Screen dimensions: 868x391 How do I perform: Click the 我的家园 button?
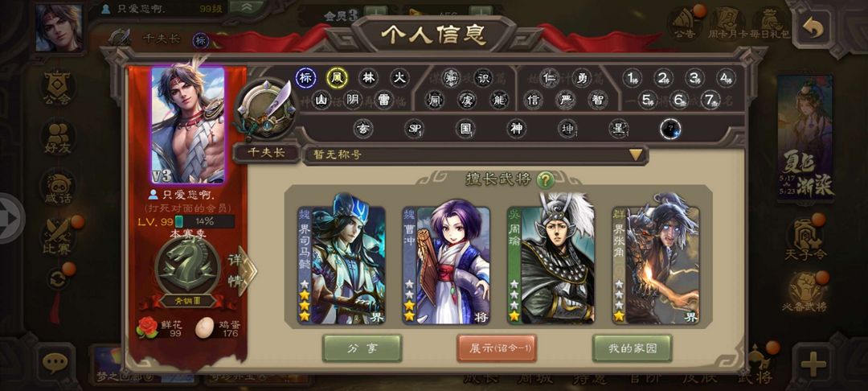(633, 348)
